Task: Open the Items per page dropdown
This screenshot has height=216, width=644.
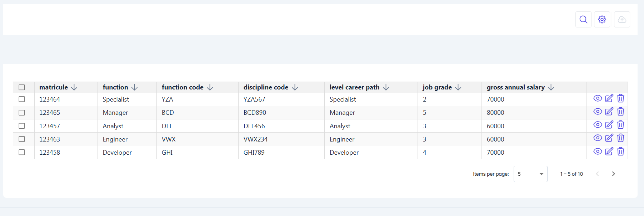Action: click(x=530, y=174)
